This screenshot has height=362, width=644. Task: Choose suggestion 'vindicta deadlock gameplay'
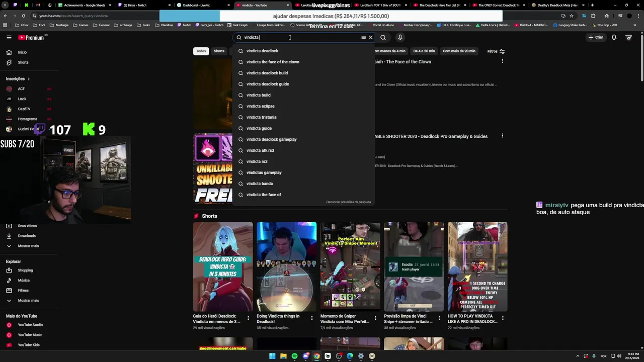click(303, 139)
